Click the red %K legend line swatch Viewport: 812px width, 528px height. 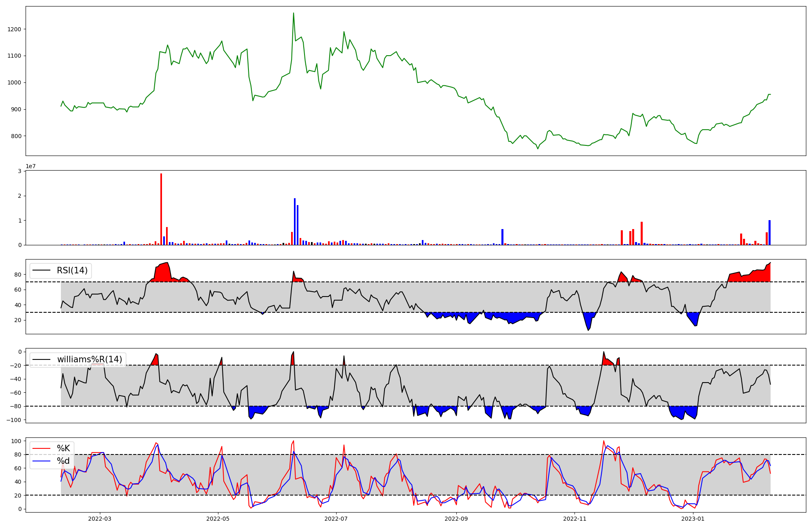click(41, 448)
